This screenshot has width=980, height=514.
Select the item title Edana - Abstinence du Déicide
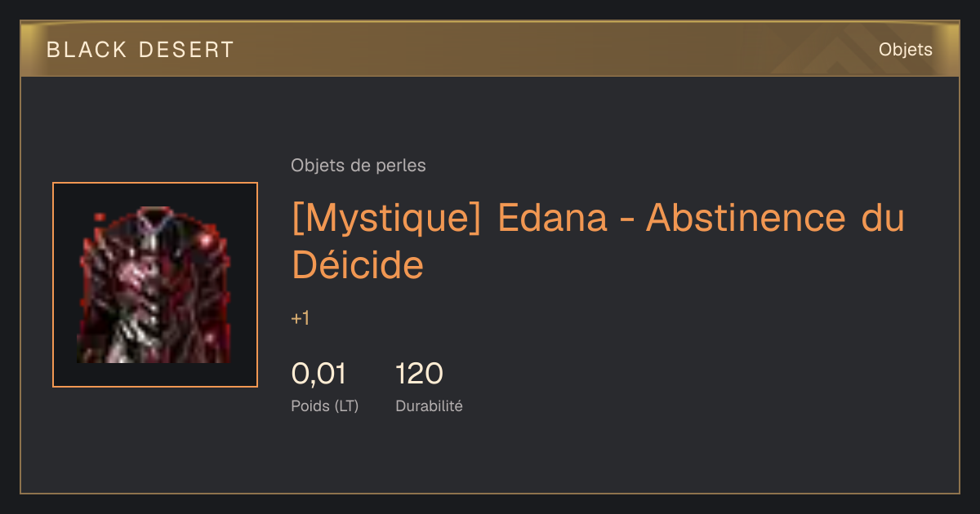coord(598,241)
